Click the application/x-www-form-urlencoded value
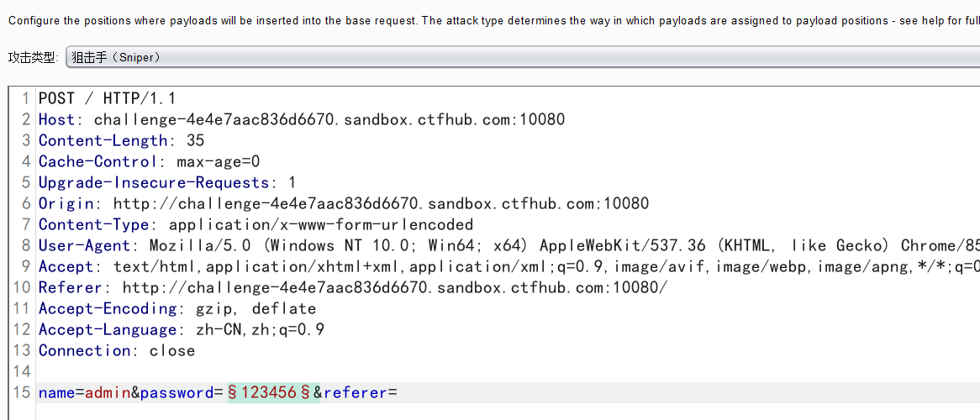Viewport: 980px width, 420px height. [x=320, y=224]
